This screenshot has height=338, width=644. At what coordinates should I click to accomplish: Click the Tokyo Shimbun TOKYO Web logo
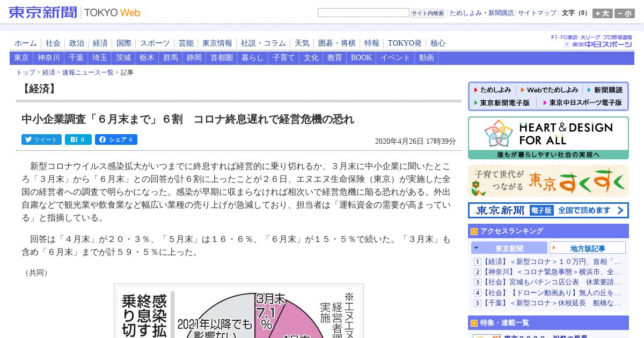coord(75,12)
